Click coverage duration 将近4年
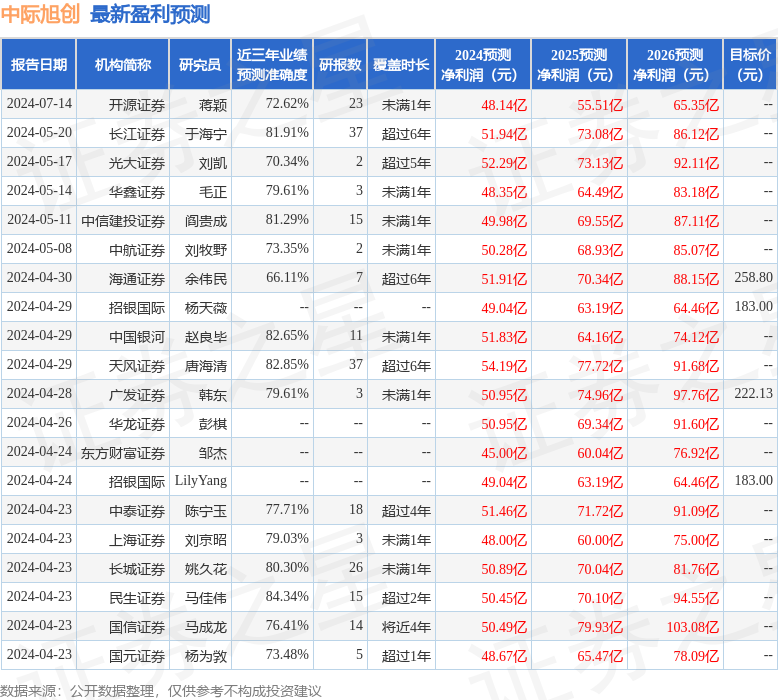 [x=406, y=628]
